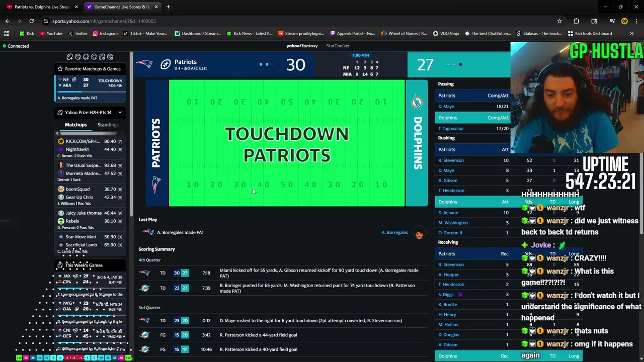Switch to the Patriots vs. Dolphins Live Stream tab

[42, 7]
